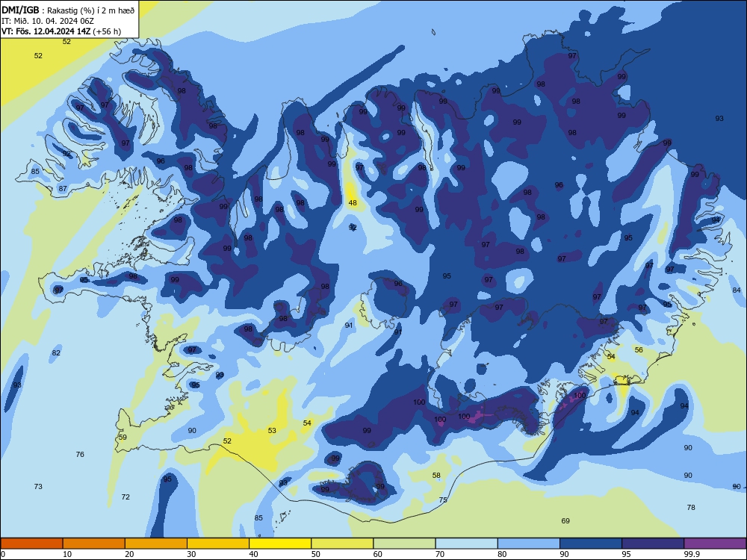The width and height of the screenshot is (747, 560).
Task: Click the pale yellow 50-60 legend swatch
Action: pyautogui.click(x=342, y=544)
